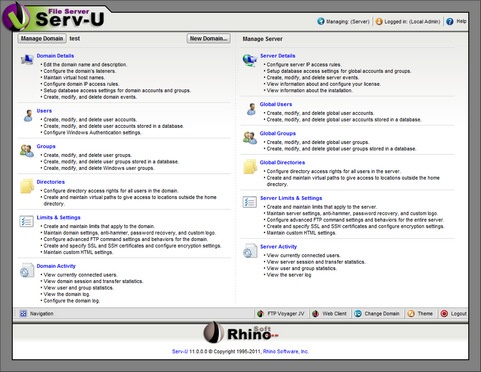Viewport: 481px width, 372px height.
Task: Click the RhinoSoft logo in footer
Action: pos(241,332)
